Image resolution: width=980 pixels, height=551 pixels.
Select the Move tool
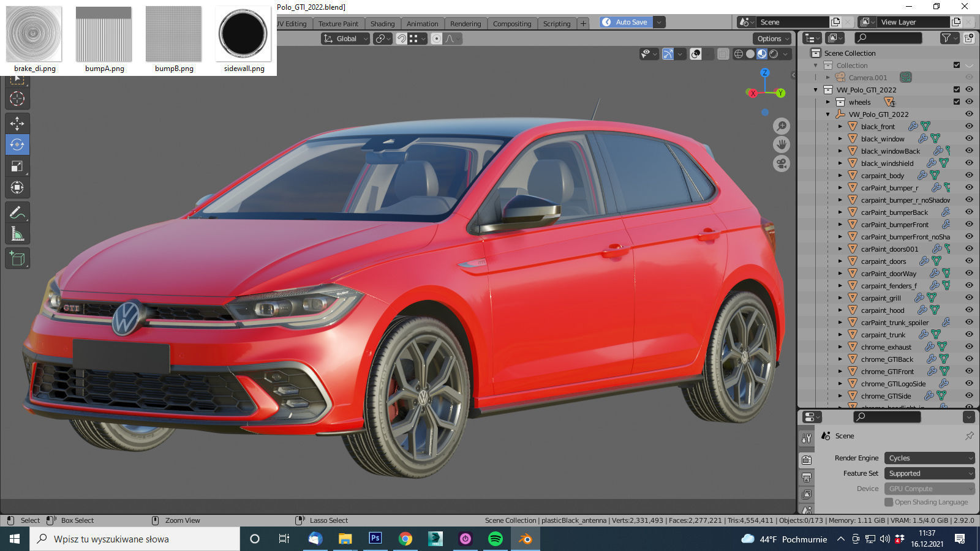[17, 123]
